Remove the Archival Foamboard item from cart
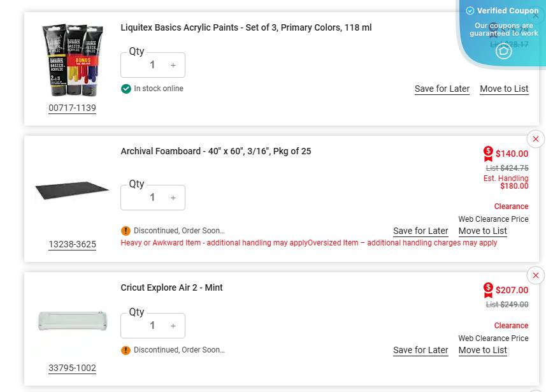Image resolution: width=546 pixels, height=392 pixels. pos(535,139)
